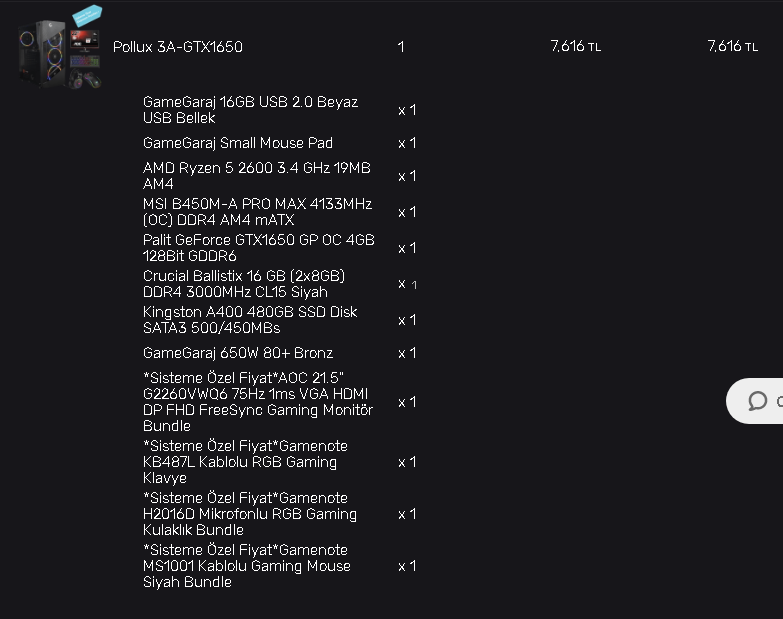Click GameGaraj 650W 80+ Bronz entry
The image size is (783, 619).
238,353
